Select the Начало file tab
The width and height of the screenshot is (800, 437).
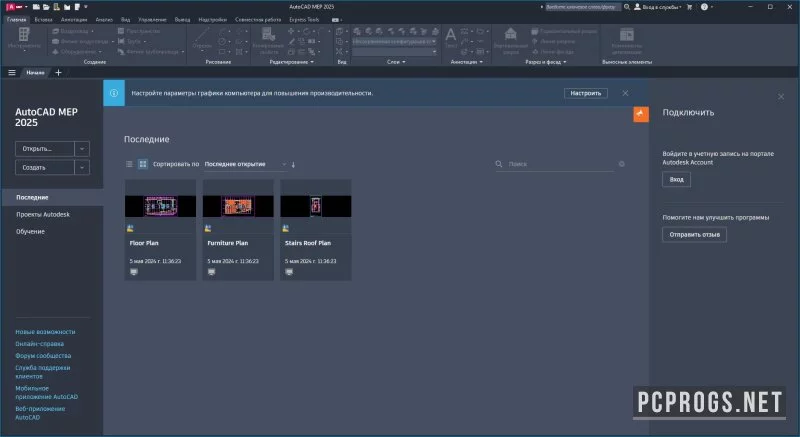(x=35, y=72)
